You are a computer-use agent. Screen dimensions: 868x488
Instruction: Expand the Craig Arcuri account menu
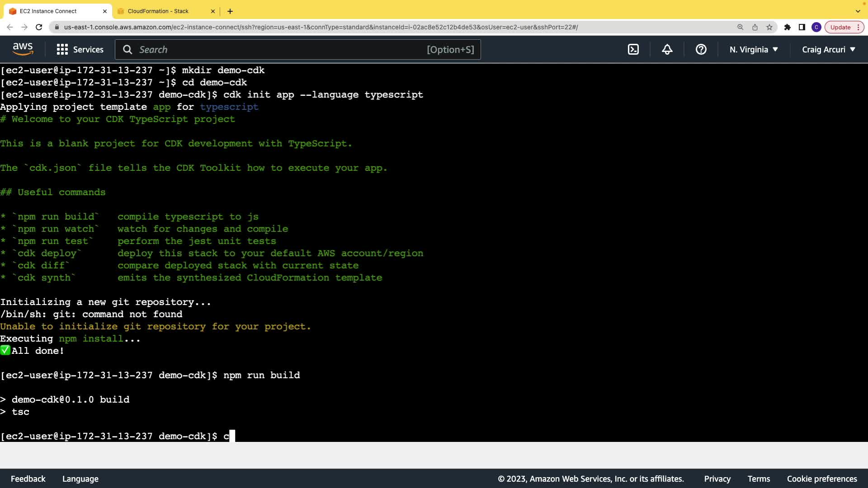[x=828, y=50]
